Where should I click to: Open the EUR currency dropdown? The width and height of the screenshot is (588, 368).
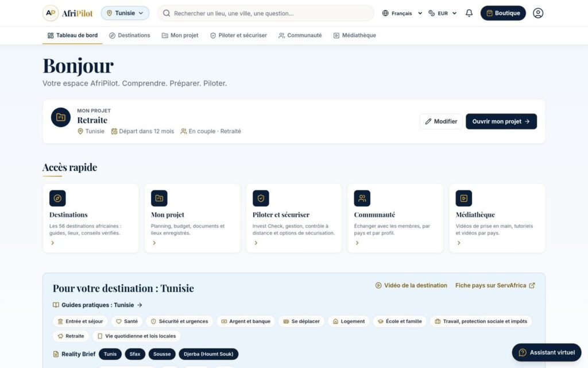[x=443, y=13]
